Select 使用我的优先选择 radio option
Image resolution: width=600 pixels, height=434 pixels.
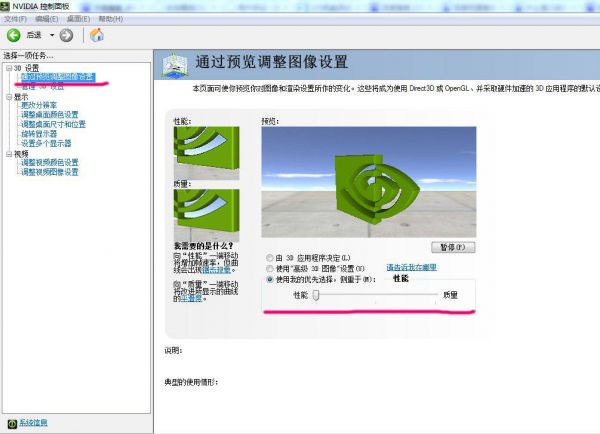[x=268, y=279]
